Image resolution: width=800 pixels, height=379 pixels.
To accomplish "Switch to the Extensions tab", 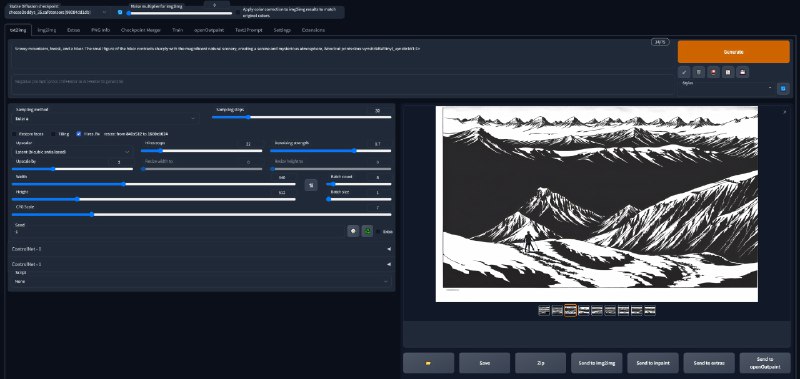I will 313,30.
